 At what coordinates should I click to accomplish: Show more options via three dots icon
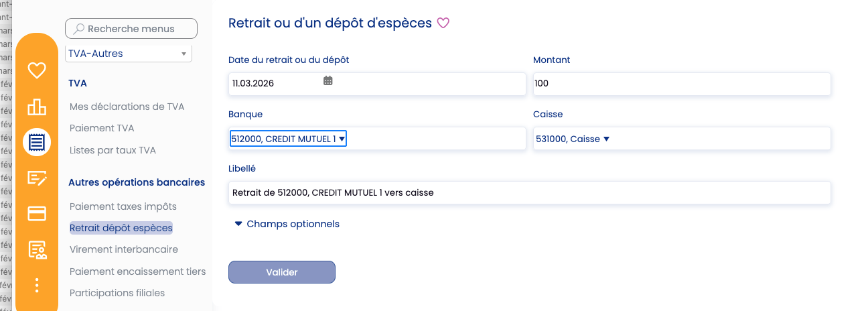(x=36, y=286)
